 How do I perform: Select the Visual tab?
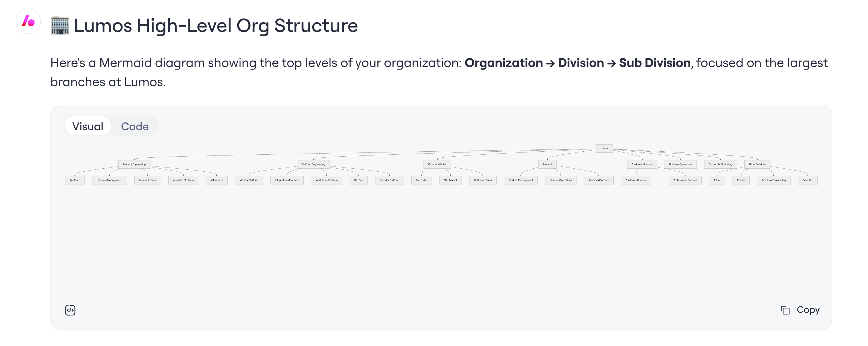tap(88, 126)
